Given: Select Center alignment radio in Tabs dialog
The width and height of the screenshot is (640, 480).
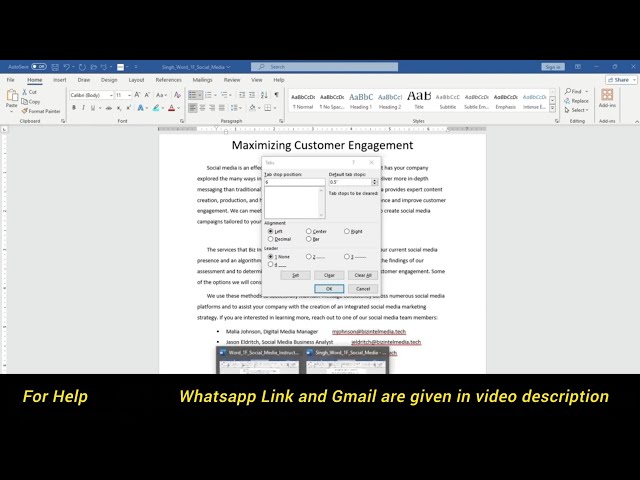Looking at the screenshot, I should (309, 231).
